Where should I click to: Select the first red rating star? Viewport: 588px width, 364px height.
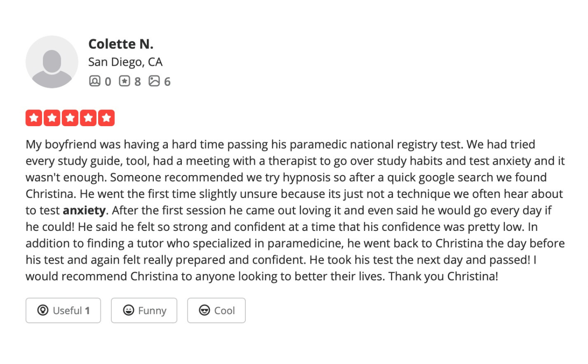(34, 117)
